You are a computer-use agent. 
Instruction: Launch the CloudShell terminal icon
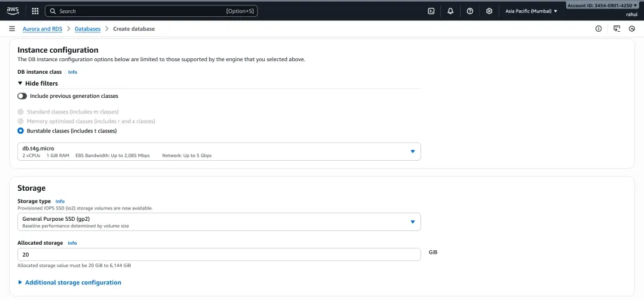[x=431, y=11]
